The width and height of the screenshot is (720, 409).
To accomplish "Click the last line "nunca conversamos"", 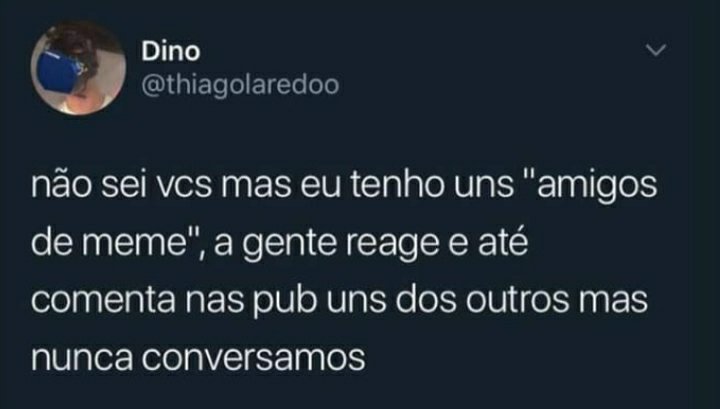I will 198,357.
